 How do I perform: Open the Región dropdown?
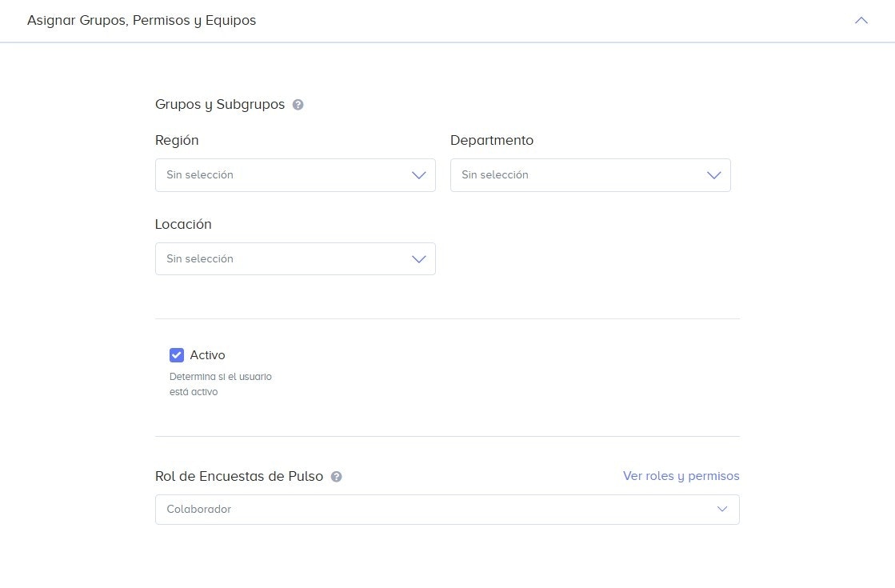tap(295, 175)
